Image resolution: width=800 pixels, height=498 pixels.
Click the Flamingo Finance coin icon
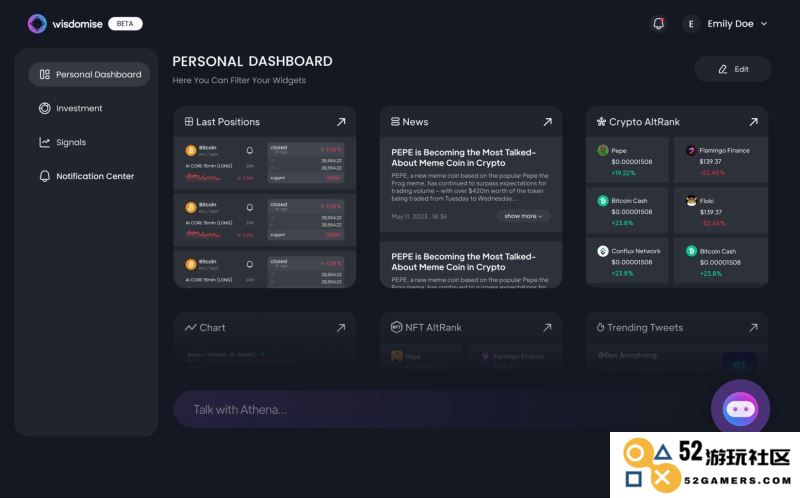coord(691,150)
